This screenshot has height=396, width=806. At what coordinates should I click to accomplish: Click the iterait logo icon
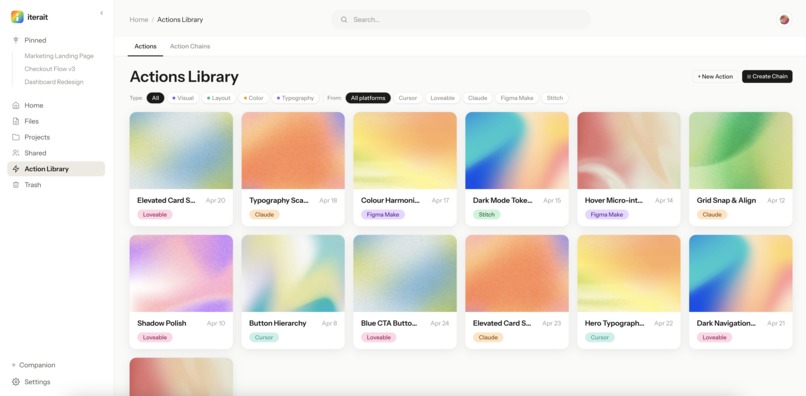pos(17,16)
